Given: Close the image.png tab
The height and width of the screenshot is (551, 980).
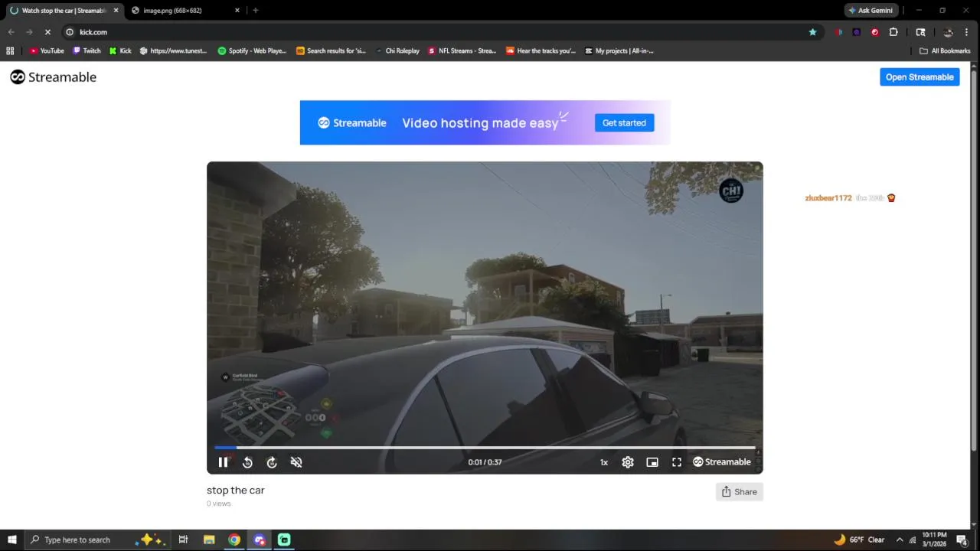Looking at the screenshot, I should click(x=237, y=11).
